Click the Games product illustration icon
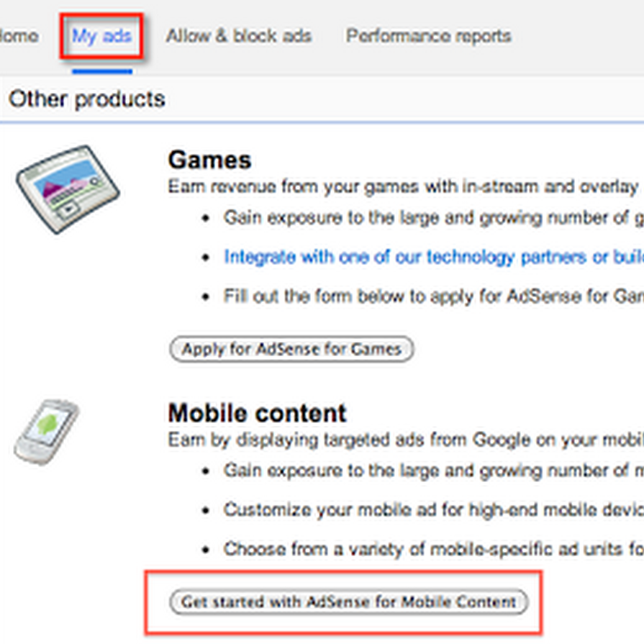The image size is (644, 644). click(68, 189)
